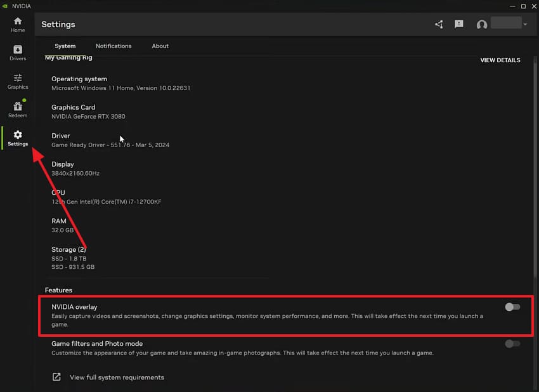The height and width of the screenshot is (392, 539).
Task: Go to the Drivers section
Action: tap(18, 53)
